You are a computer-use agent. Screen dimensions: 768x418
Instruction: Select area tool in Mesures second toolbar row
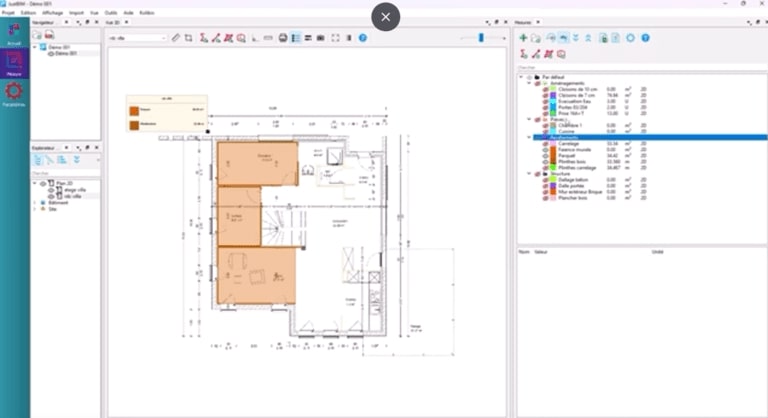[x=549, y=54]
